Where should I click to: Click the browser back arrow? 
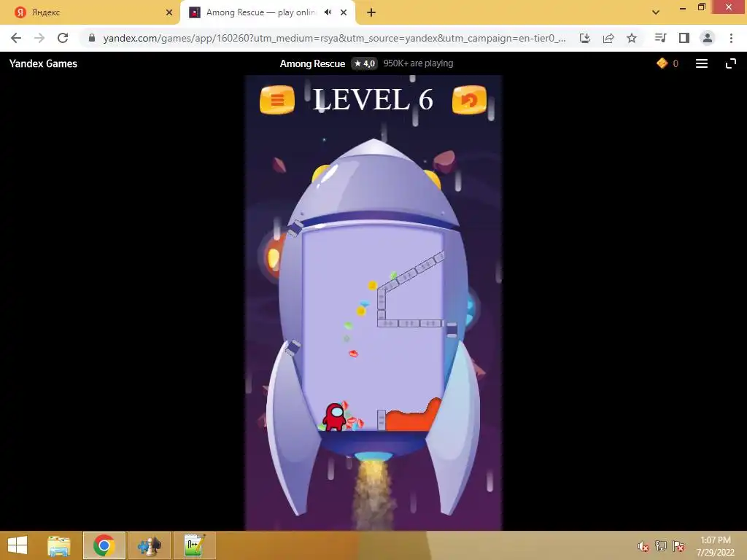point(16,38)
